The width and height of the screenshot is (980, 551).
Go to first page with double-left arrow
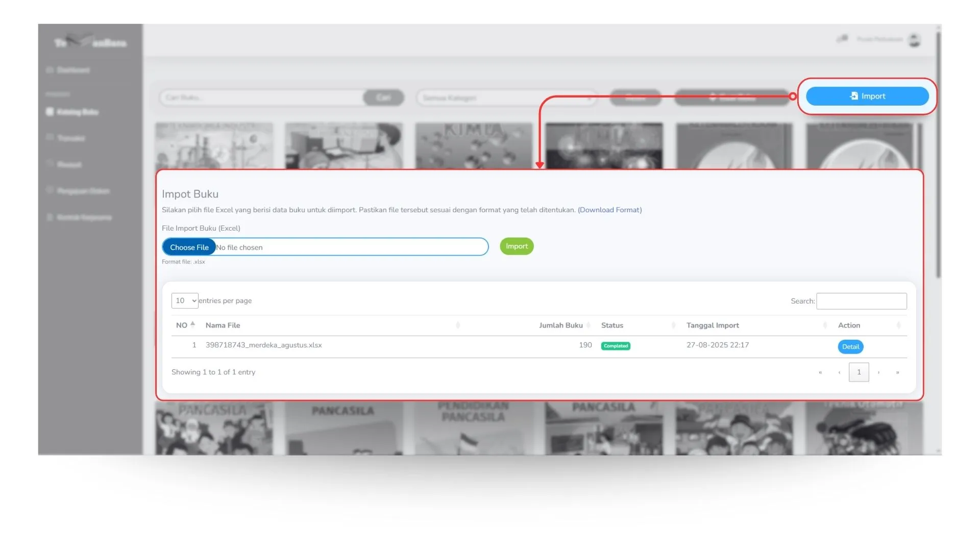pos(820,372)
